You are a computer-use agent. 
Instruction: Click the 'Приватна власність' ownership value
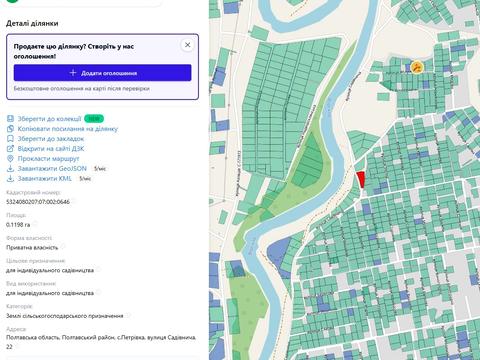[32, 247]
